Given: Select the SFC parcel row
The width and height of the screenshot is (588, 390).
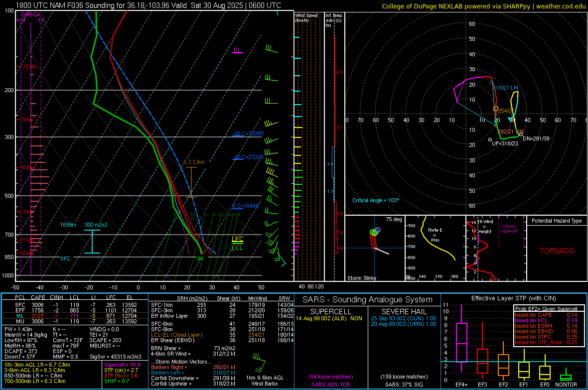Looking at the screenshot, I should 76,305.
